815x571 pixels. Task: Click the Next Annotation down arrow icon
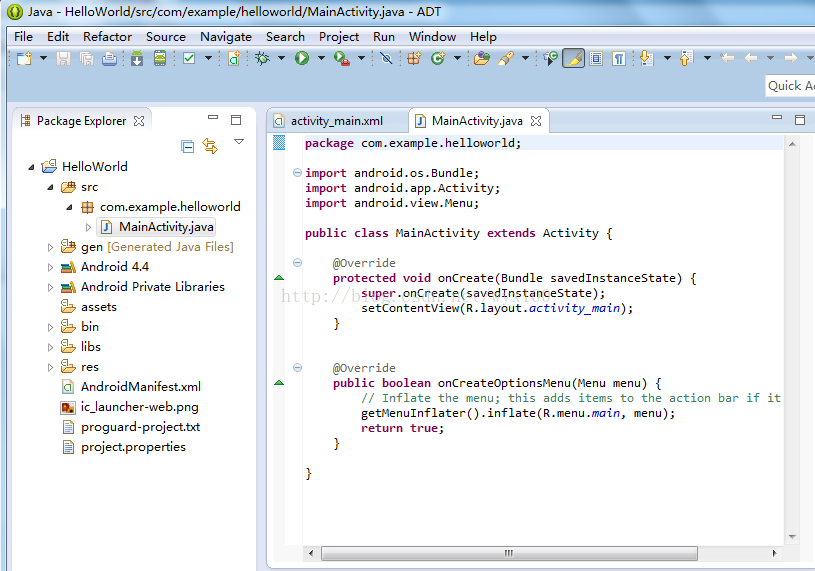click(x=647, y=58)
